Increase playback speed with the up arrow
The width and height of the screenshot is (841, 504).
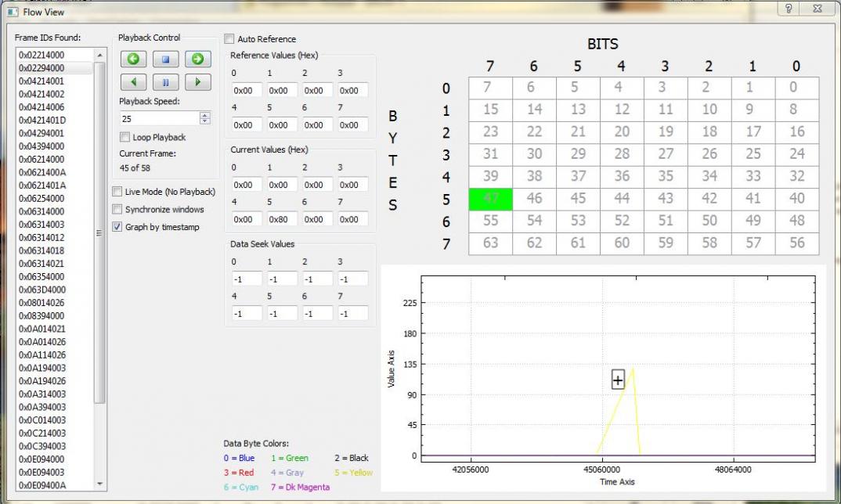(x=205, y=115)
